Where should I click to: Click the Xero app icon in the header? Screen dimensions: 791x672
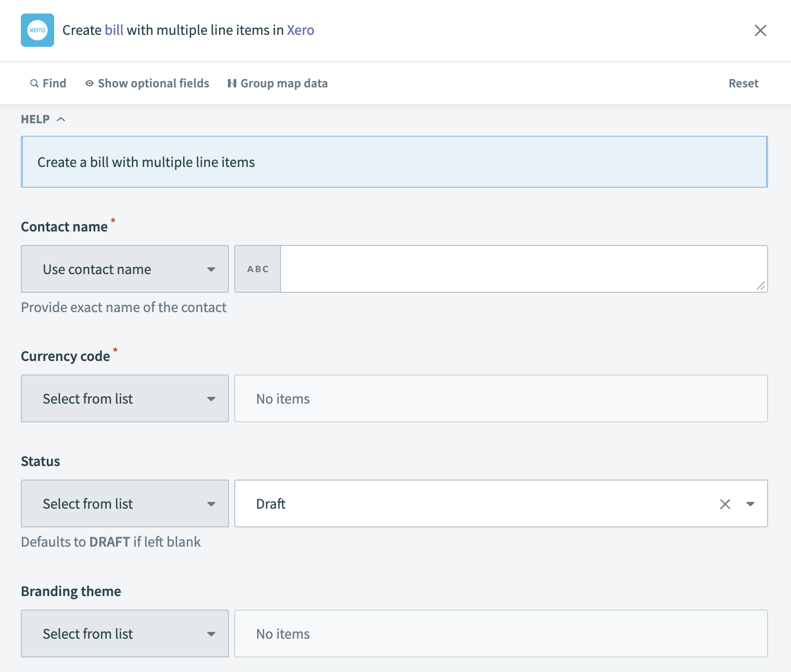pyautogui.click(x=37, y=30)
